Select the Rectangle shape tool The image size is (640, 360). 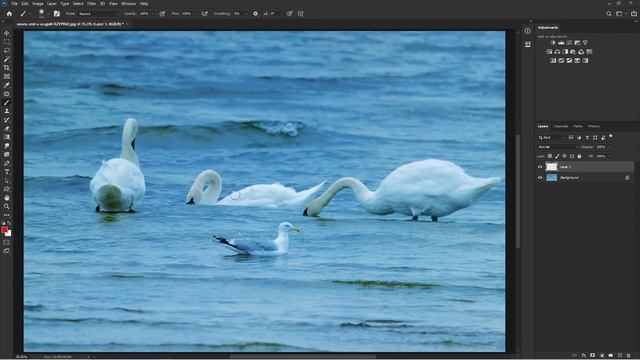[x=7, y=189]
